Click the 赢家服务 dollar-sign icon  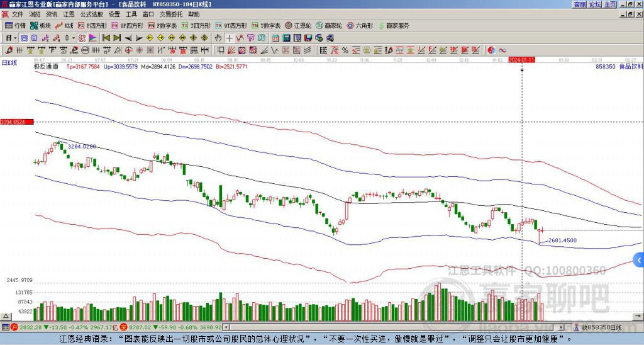[x=382, y=26]
